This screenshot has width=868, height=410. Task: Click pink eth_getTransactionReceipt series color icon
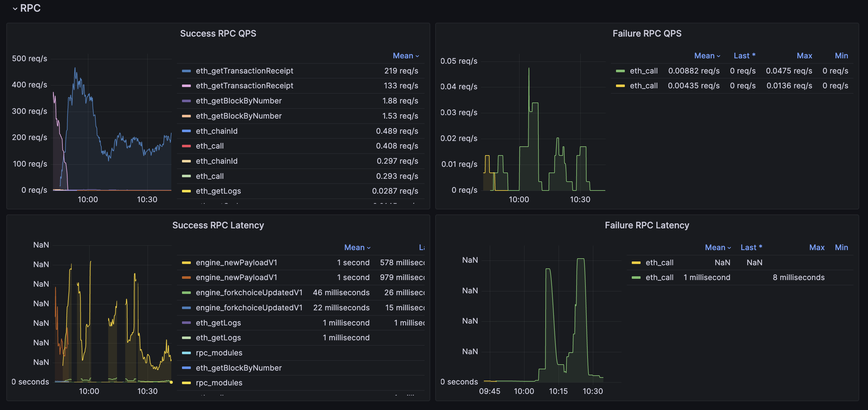[186, 85]
